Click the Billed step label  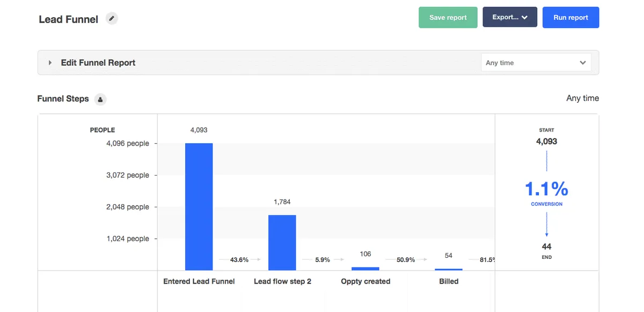[449, 281]
